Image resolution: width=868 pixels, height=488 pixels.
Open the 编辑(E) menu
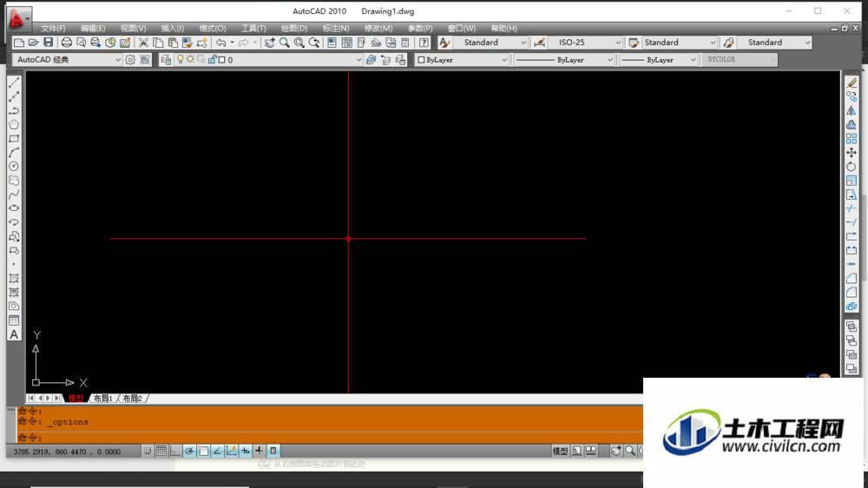tap(93, 29)
